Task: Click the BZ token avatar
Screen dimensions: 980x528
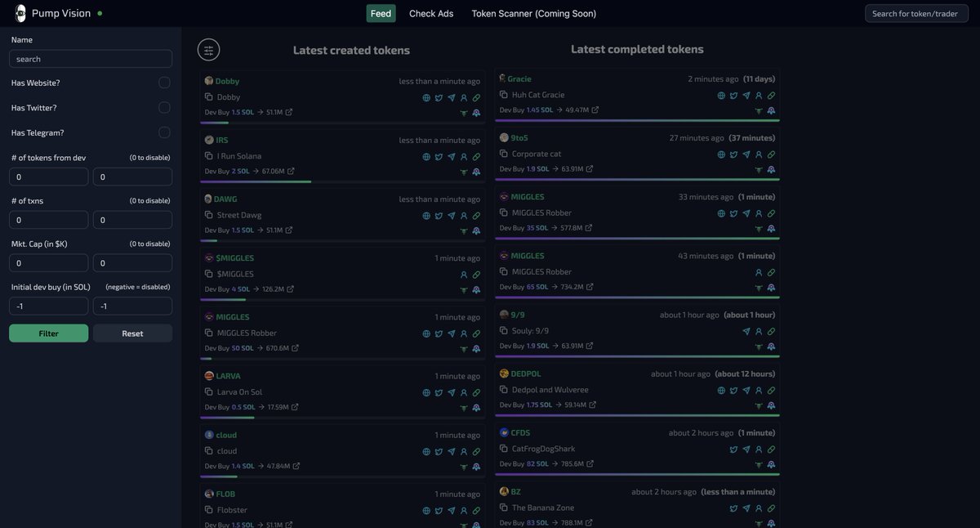Action: pyautogui.click(x=504, y=491)
